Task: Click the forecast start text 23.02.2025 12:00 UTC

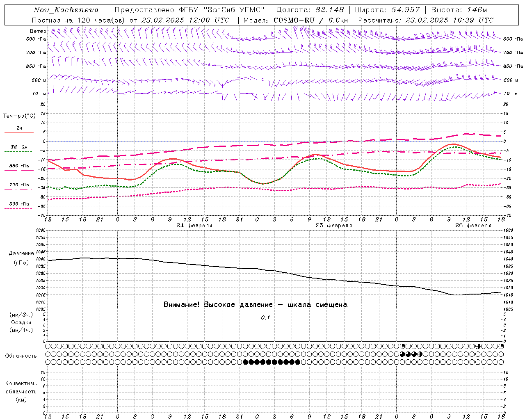Action: pos(185,20)
